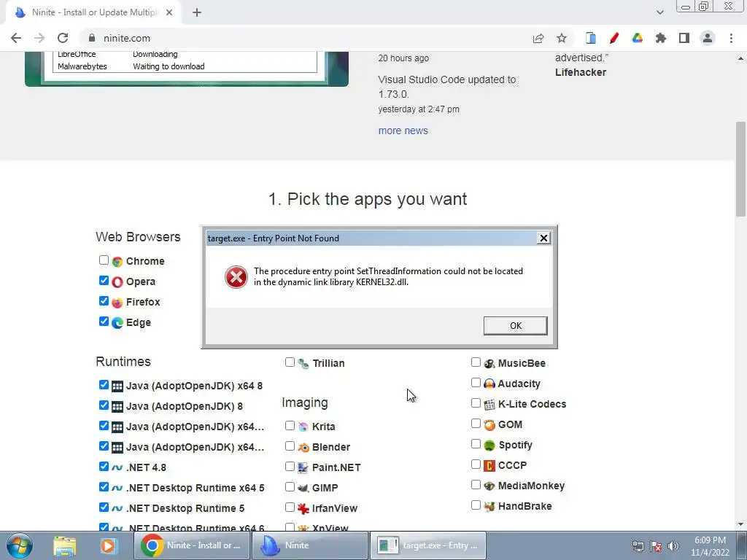Image resolution: width=747 pixels, height=560 pixels.
Task: Uncheck the Edge checkbox
Action: 104,322
